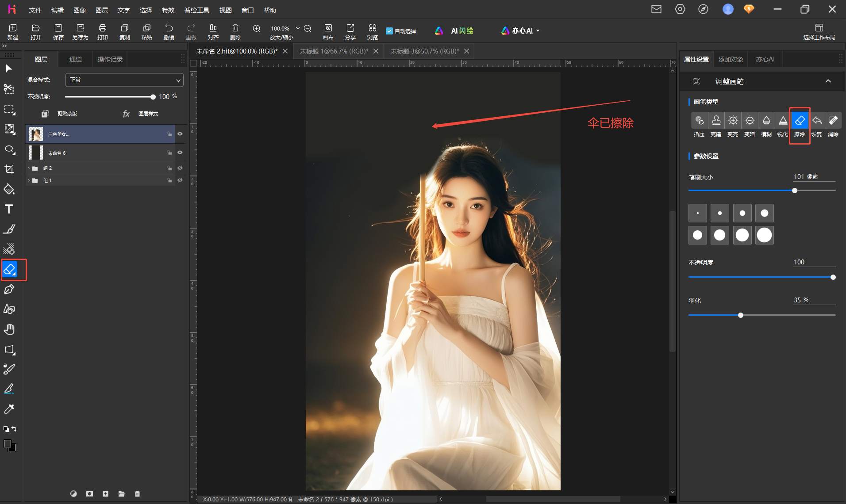
Task: Show the 组 2 group layer
Action: coord(180,168)
